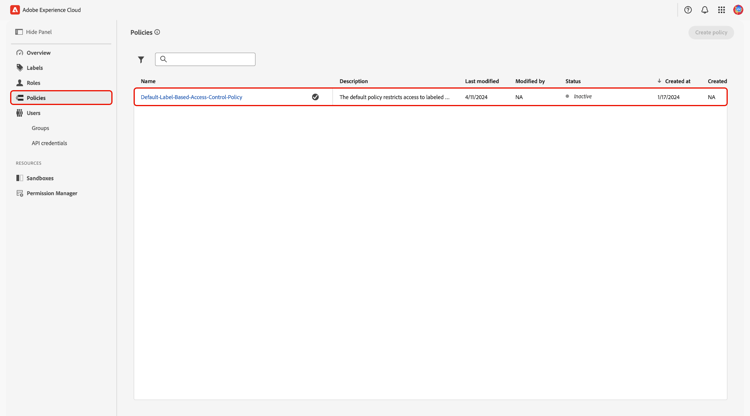Screen dimensions: 750x416
Task: Open Default-Label-Based-Access-Control-Policy link
Action: (x=191, y=97)
